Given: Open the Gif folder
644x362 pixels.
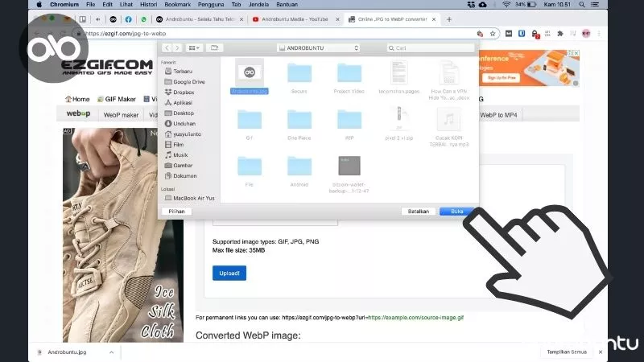Looking at the screenshot, I should [250, 119].
